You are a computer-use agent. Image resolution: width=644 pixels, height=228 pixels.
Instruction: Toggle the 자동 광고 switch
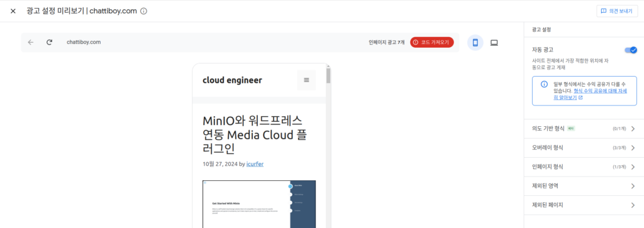tap(630, 50)
